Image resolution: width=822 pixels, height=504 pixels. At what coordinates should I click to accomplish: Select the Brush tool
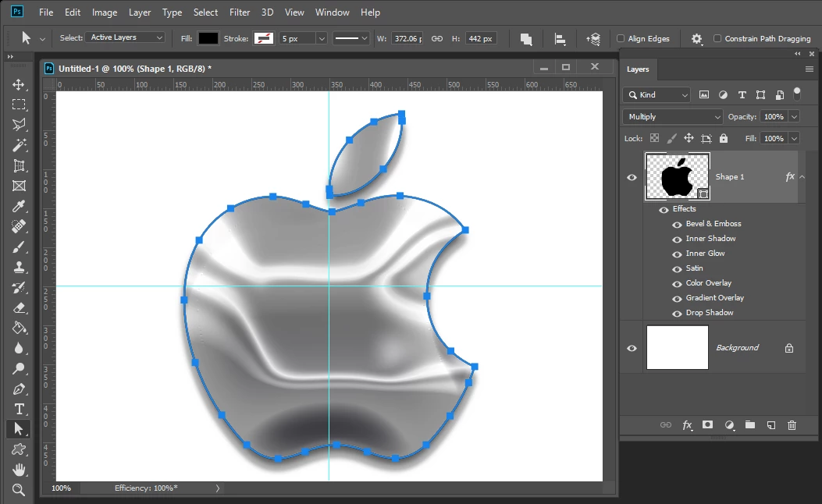tap(19, 247)
